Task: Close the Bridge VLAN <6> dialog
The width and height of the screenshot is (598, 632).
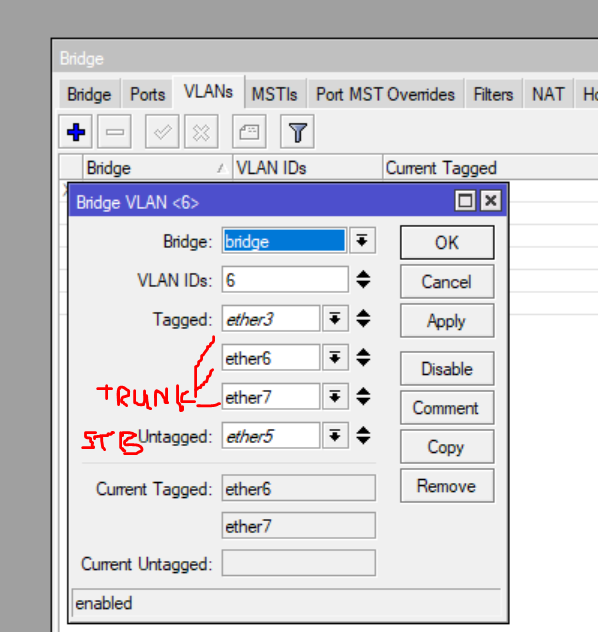Action: pyautogui.click(x=490, y=200)
